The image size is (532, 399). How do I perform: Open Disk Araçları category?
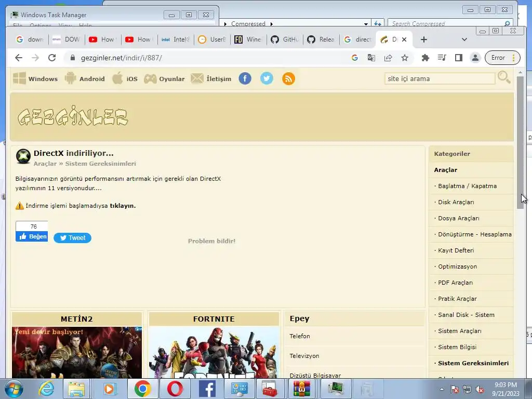coord(456,202)
